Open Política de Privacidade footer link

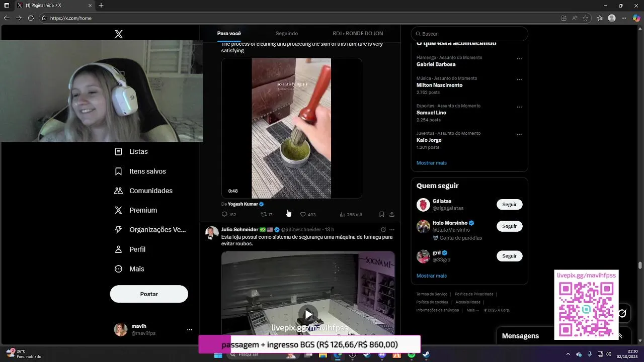click(x=474, y=294)
